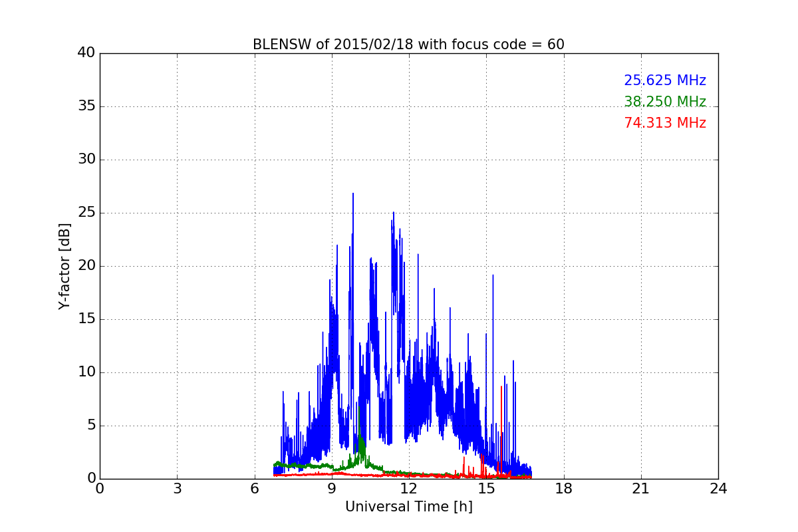
Task: Click the Universal Time [h] axis label
Action: (408, 507)
